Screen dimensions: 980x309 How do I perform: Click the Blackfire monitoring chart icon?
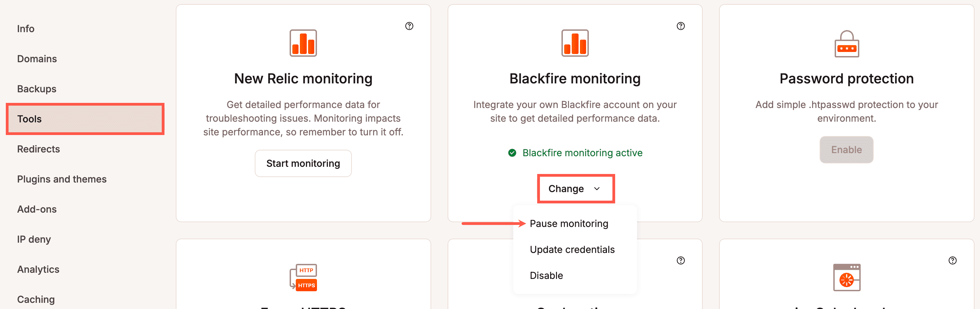(x=574, y=43)
